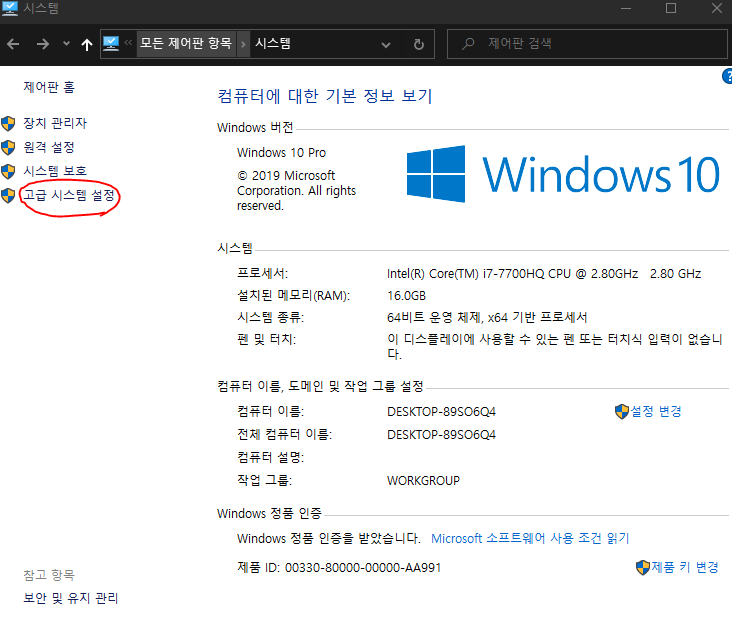The image size is (732, 619).
Task: Open 제어판 홈 link
Action: tap(49, 87)
